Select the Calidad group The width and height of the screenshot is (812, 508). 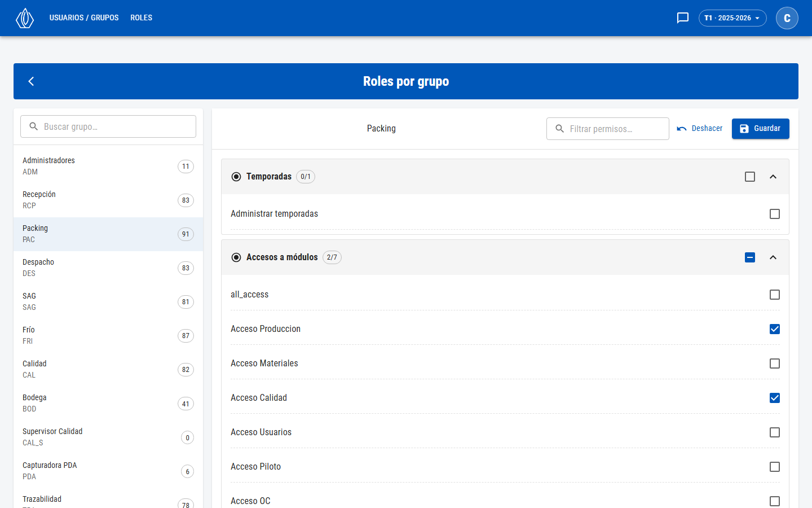point(108,370)
